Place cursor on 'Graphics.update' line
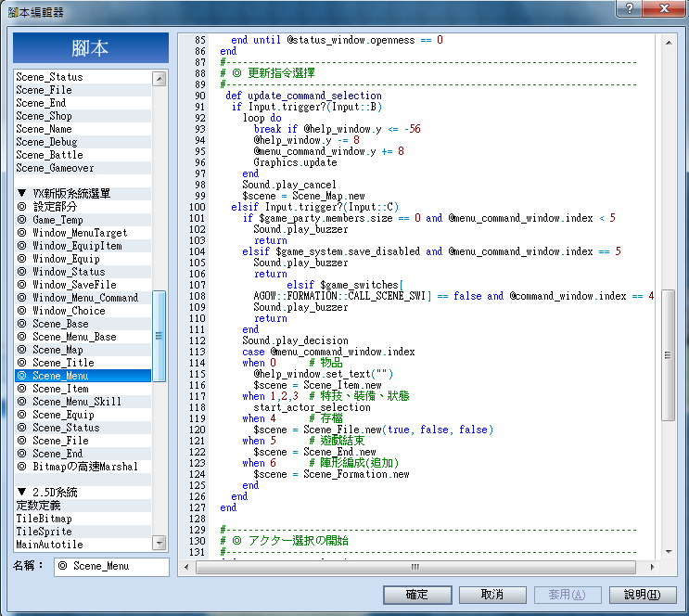 (295, 162)
